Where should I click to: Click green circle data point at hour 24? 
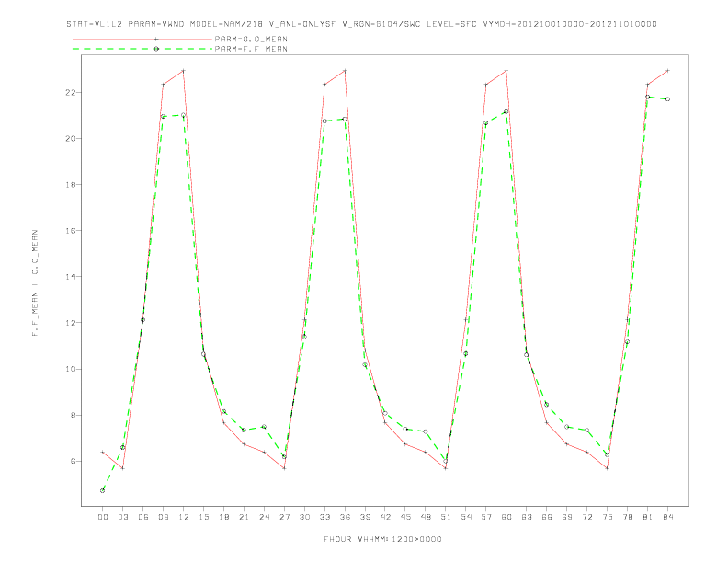click(x=264, y=427)
